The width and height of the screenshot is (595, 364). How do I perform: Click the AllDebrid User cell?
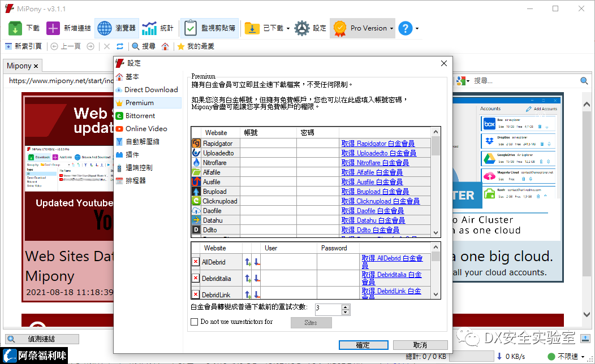[x=289, y=262]
